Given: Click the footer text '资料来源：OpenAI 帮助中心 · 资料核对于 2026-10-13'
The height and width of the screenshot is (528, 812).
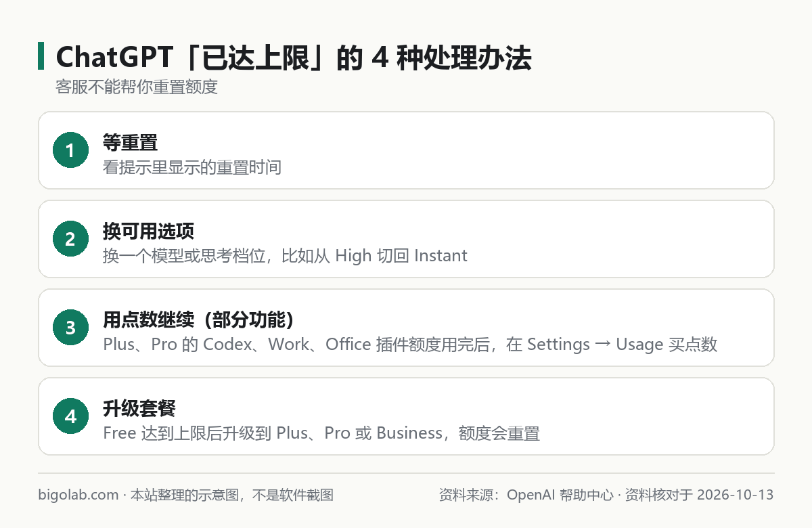Looking at the screenshot, I should (606, 495).
